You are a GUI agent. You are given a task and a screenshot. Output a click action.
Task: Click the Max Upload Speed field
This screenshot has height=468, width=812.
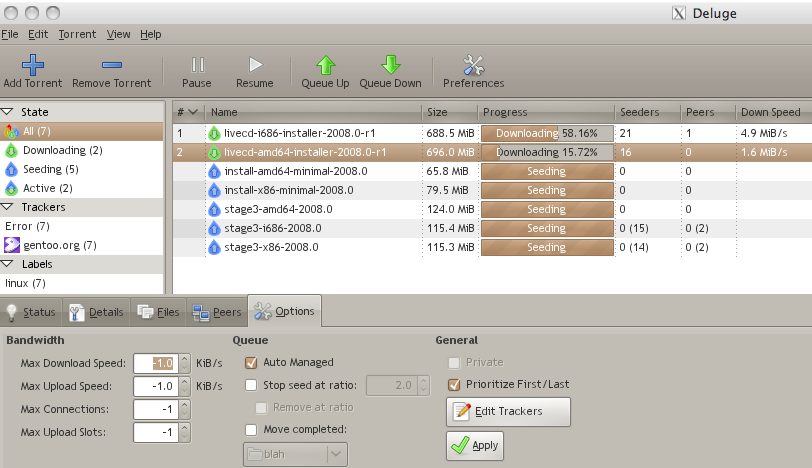(155, 386)
